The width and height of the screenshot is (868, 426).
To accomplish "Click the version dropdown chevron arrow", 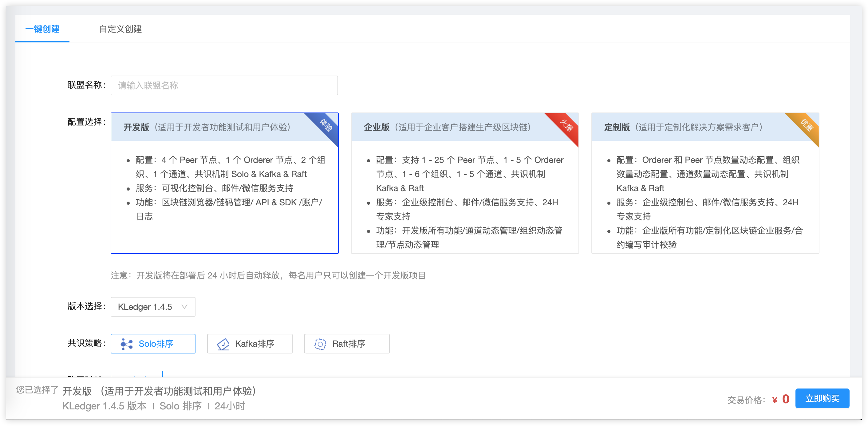I will tap(184, 307).
